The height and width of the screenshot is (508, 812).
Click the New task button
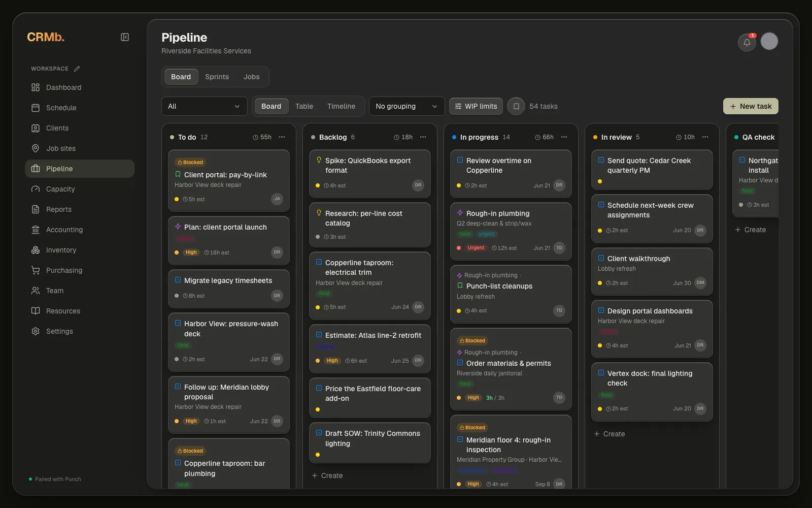[x=751, y=106]
